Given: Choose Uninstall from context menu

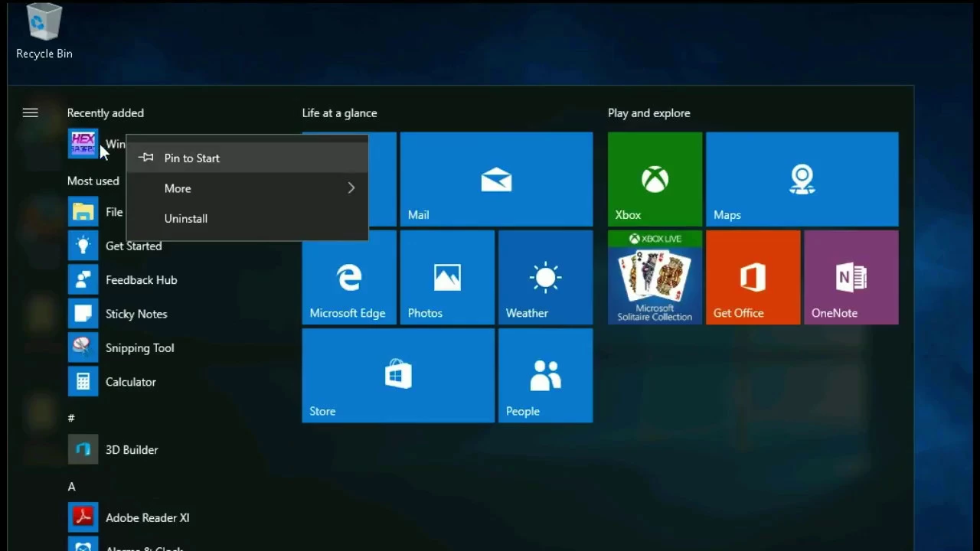Looking at the screenshot, I should point(247,218).
